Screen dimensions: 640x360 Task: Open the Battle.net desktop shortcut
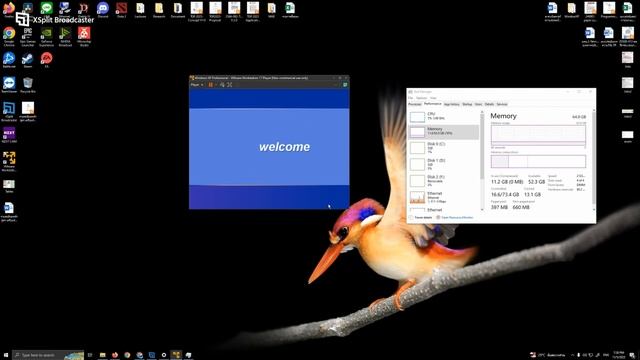point(9,60)
